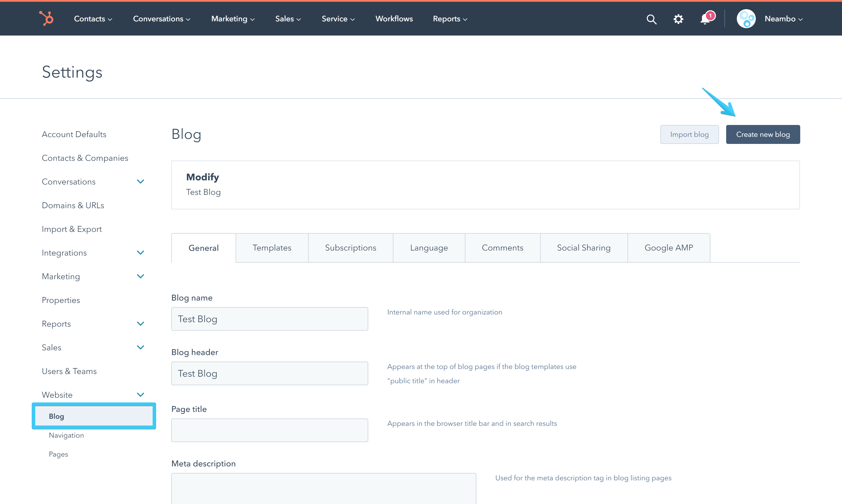
Task: Open Users & Teams settings
Action: (69, 371)
